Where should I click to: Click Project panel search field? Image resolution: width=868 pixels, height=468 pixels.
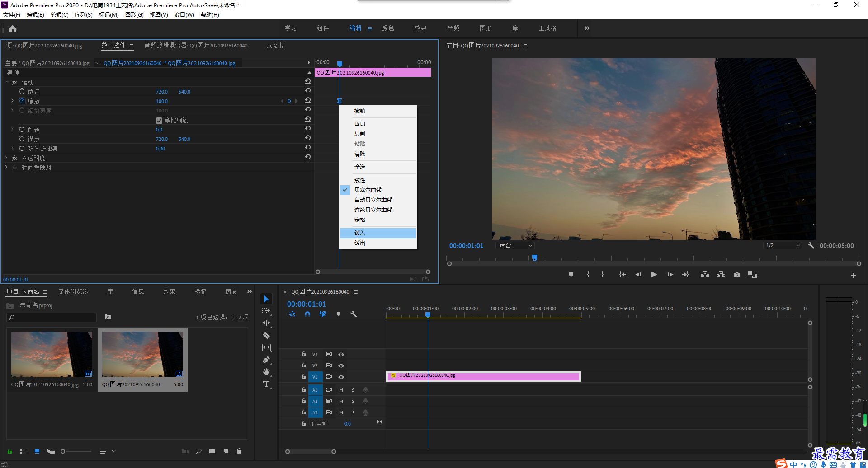tap(52, 318)
